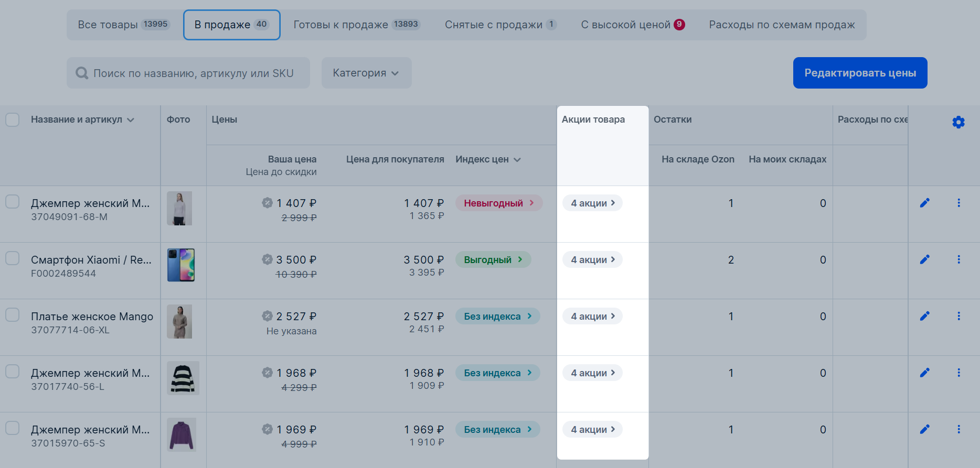The height and width of the screenshot is (468, 980).
Task: Open the Готовы к продаже tab
Action: tap(357, 25)
